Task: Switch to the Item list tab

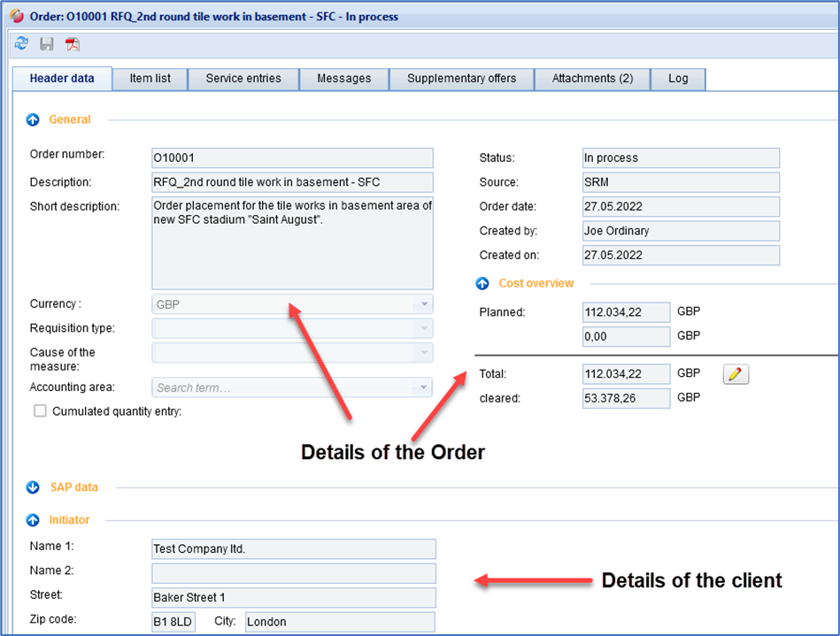Action: coord(150,79)
